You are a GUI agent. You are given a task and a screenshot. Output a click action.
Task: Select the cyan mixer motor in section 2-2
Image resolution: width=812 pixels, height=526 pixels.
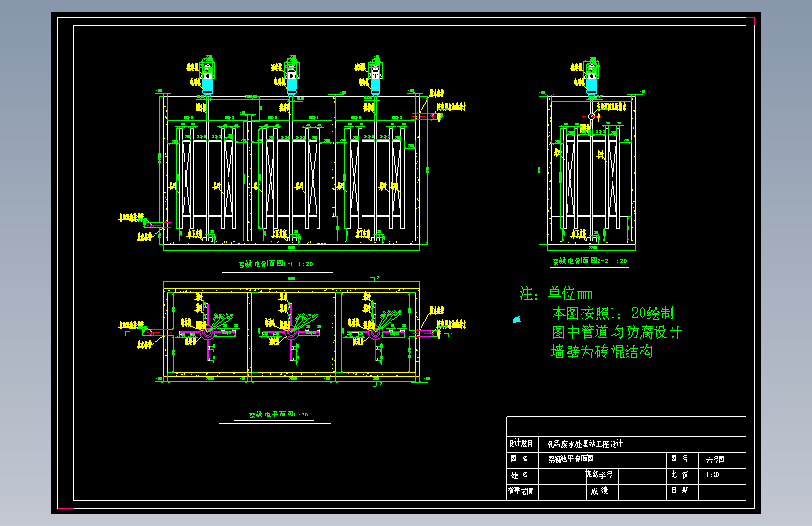click(x=591, y=85)
